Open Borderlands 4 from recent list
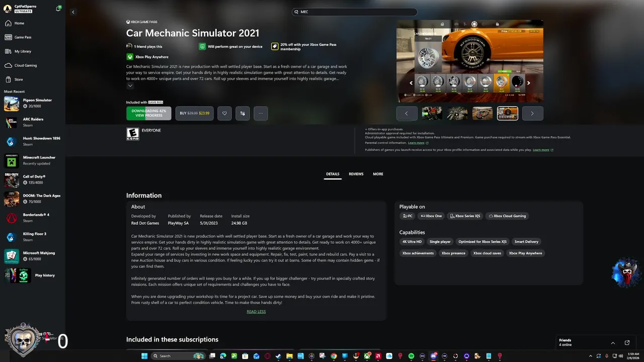The image size is (644, 362). [x=33, y=218]
